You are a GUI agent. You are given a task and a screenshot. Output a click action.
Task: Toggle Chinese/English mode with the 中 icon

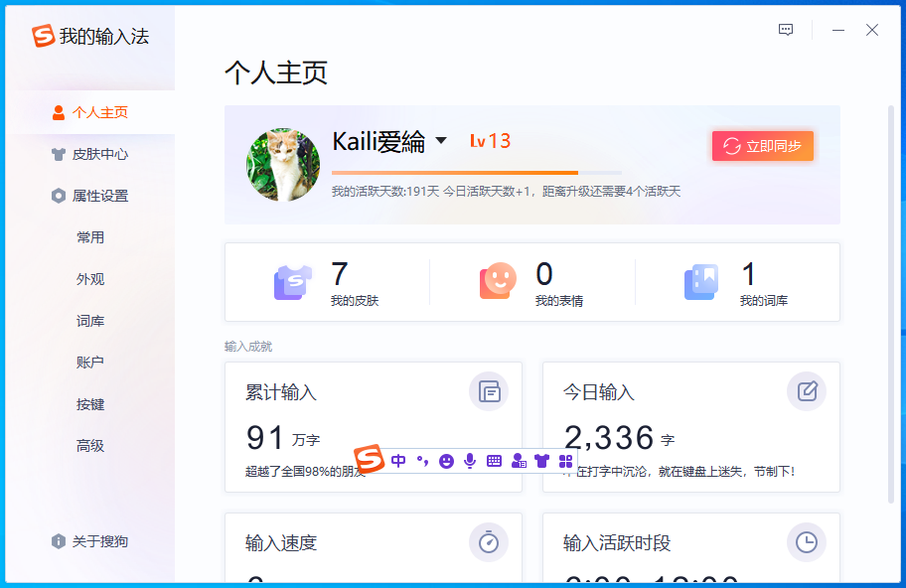point(397,460)
